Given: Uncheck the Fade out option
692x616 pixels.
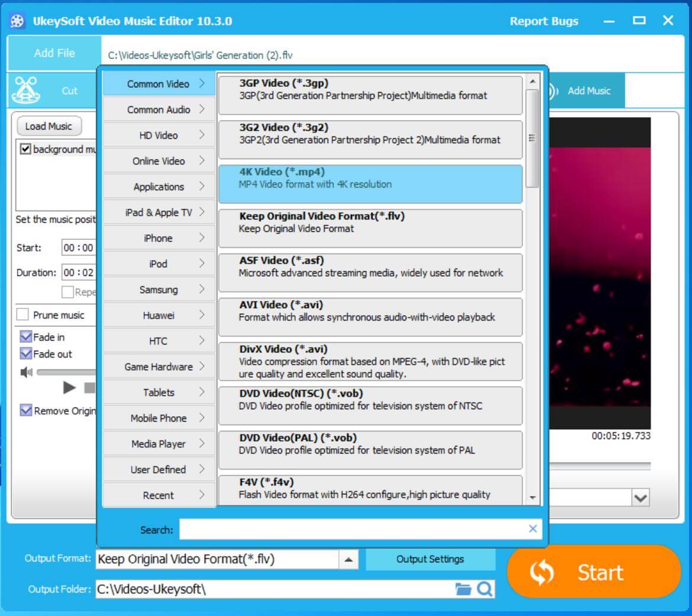Looking at the screenshot, I should [26, 354].
